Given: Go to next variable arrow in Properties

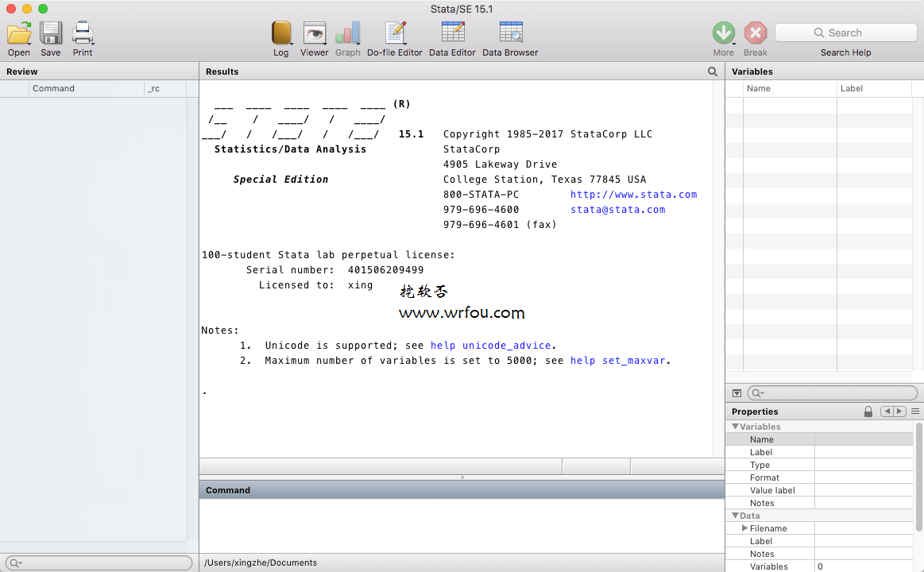Looking at the screenshot, I should (x=899, y=412).
